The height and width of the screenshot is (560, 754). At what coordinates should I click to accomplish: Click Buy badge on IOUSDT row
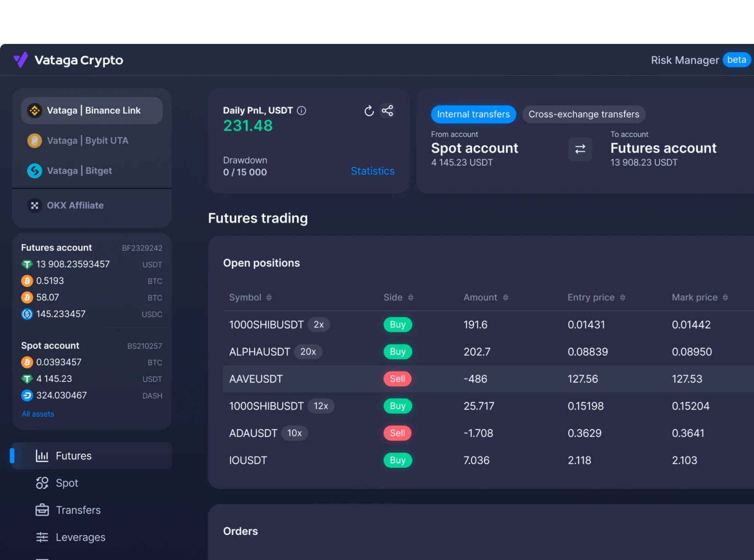[398, 460]
